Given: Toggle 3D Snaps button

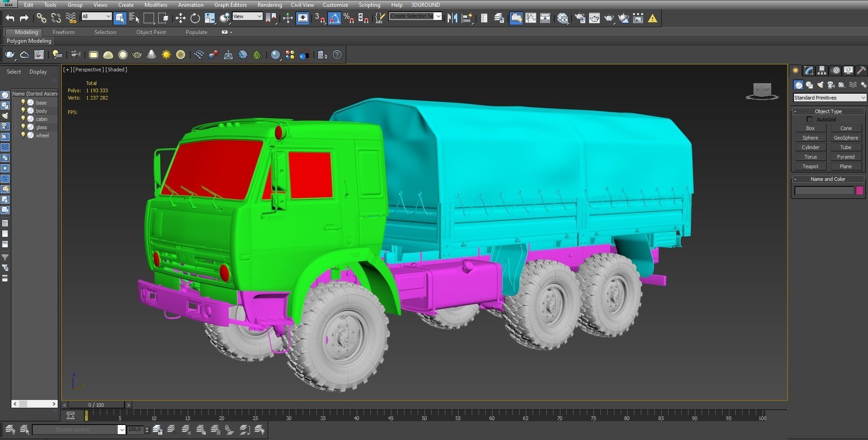Looking at the screenshot, I should 320,18.
